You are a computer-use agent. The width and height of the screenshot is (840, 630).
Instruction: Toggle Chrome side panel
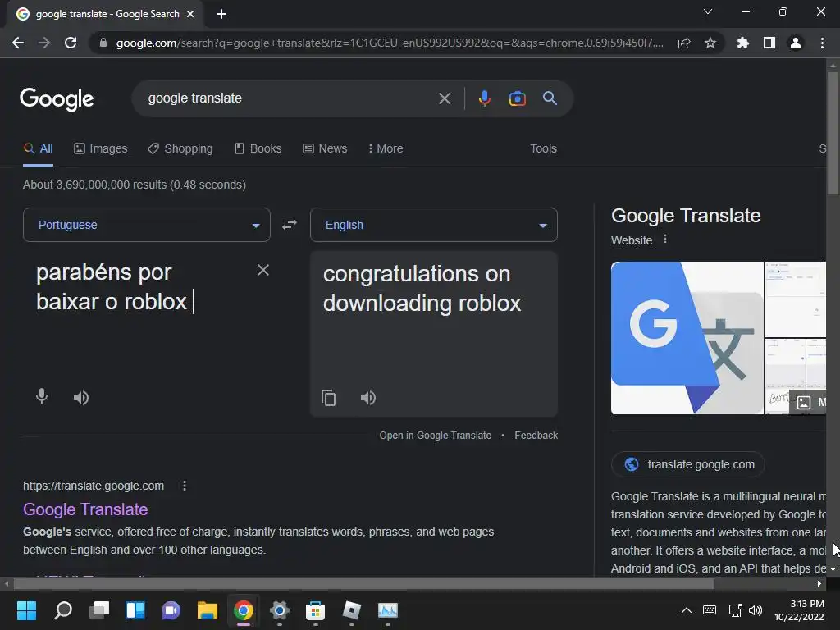pyautogui.click(x=769, y=43)
